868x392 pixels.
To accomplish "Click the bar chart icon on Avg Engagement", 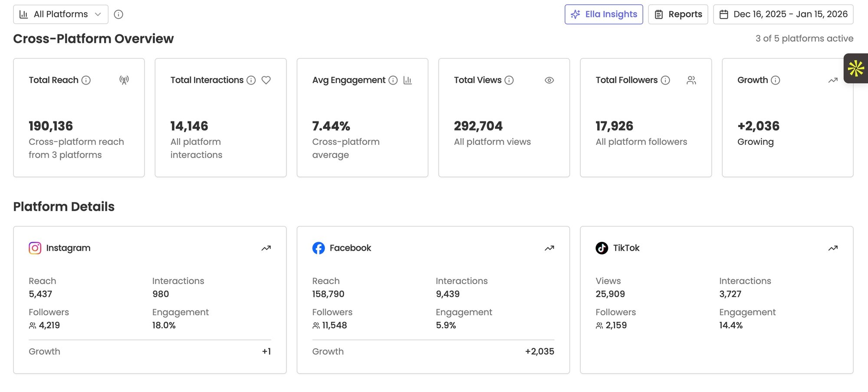I will tap(408, 80).
